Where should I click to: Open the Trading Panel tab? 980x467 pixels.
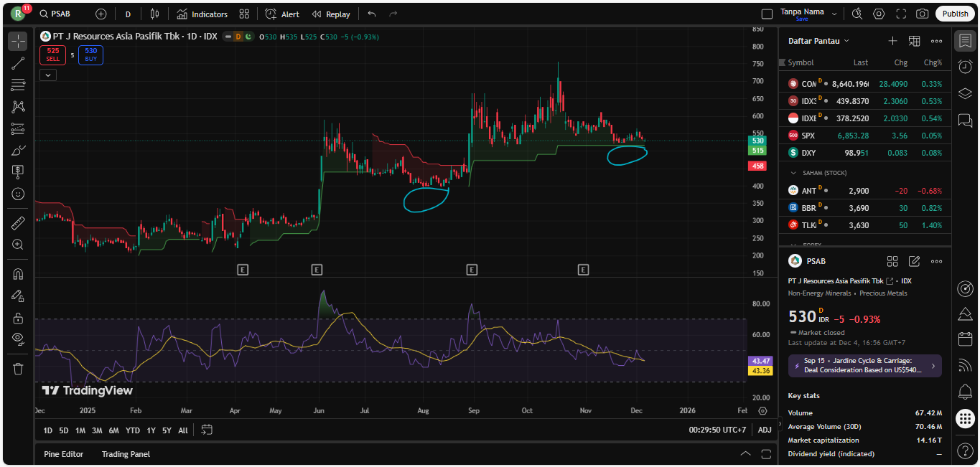pyautogui.click(x=126, y=454)
